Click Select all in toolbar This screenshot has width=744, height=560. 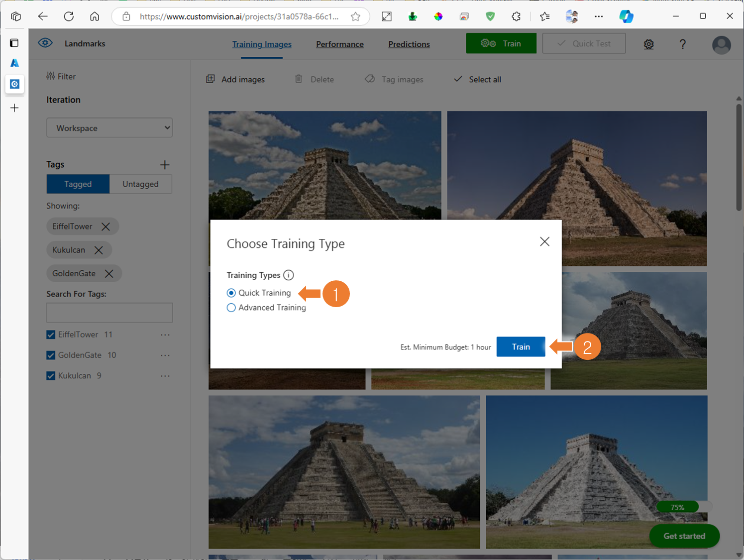pyautogui.click(x=478, y=79)
